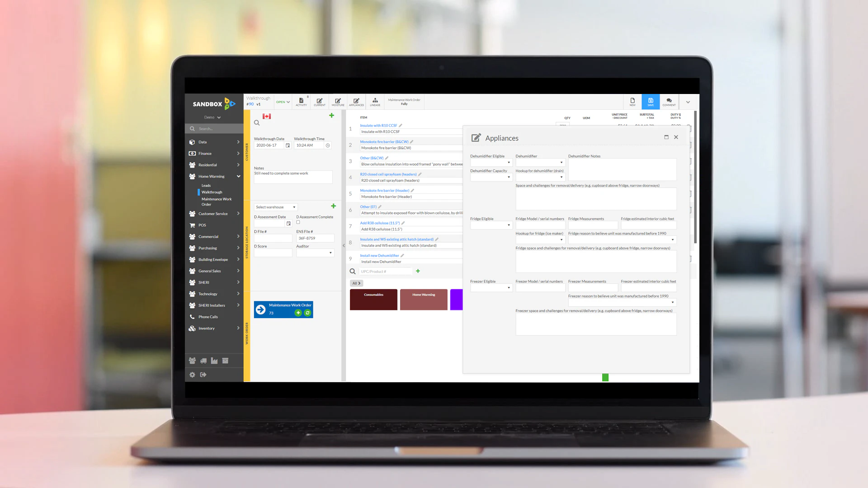Viewport: 868px width, 488px height.
Task: Open the Fridge Eligible dropdown
Action: pyautogui.click(x=491, y=225)
